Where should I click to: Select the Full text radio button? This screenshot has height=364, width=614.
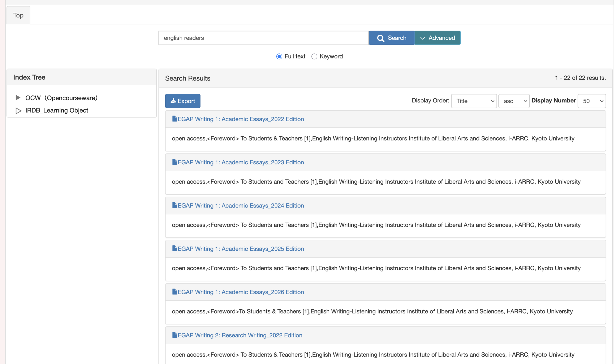[x=279, y=57]
